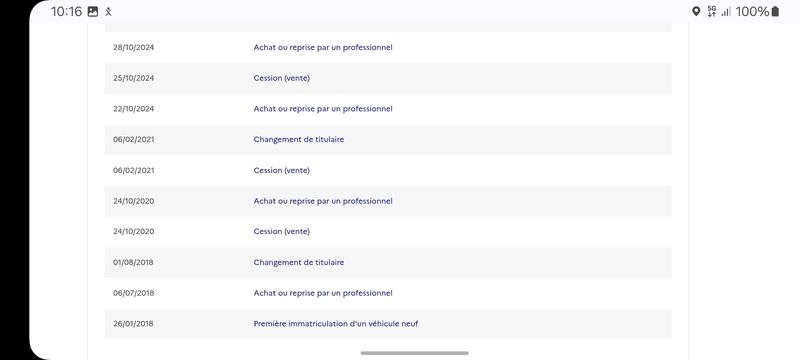Image resolution: width=800 pixels, height=360 pixels.
Task: Open the 22/10/2024 Achat ou reprise entry
Action: click(388, 109)
